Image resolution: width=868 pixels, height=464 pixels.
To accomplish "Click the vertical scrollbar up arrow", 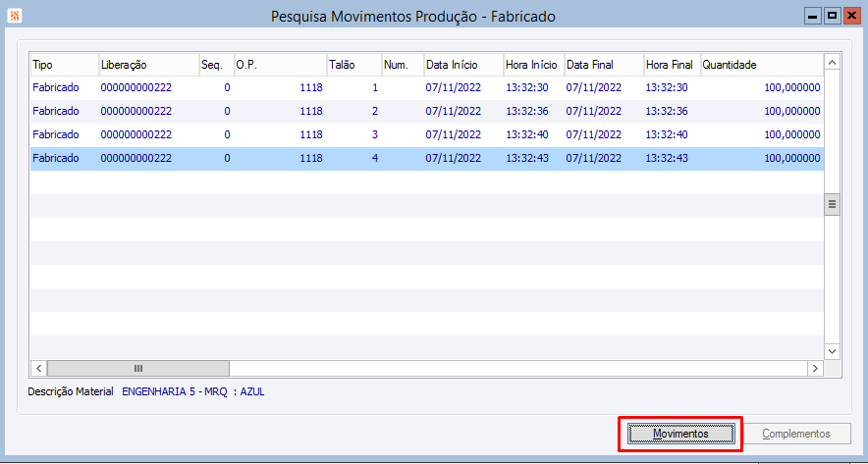I will coord(832,63).
